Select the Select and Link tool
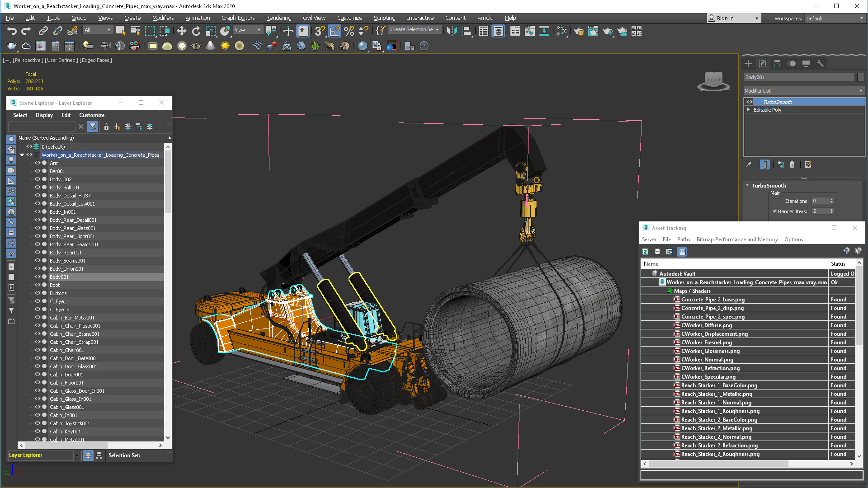Screen dimensions: 868x488 pos(43,31)
